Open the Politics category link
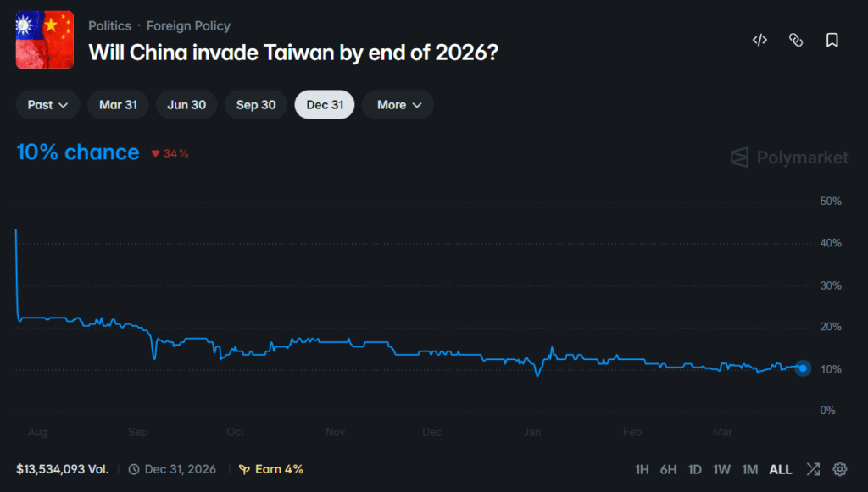 click(x=109, y=26)
